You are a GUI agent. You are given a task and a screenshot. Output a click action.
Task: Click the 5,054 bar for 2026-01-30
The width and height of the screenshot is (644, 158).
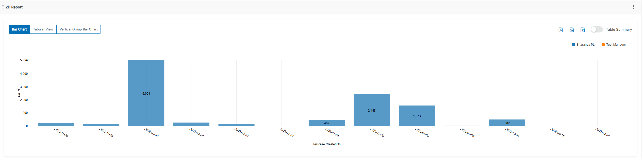(146, 93)
